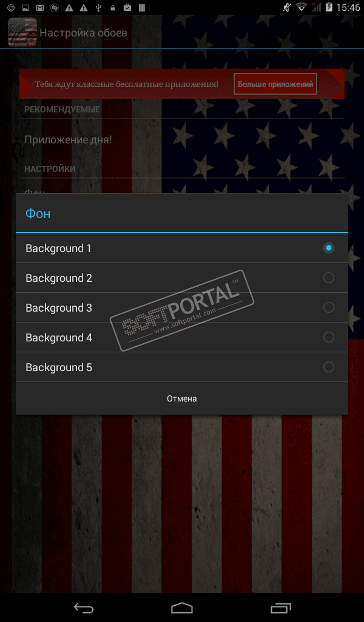Open the Приложение дня! menu entry
Image resolution: width=364 pixels, height=622 pixels.
(x=68, y=140)
